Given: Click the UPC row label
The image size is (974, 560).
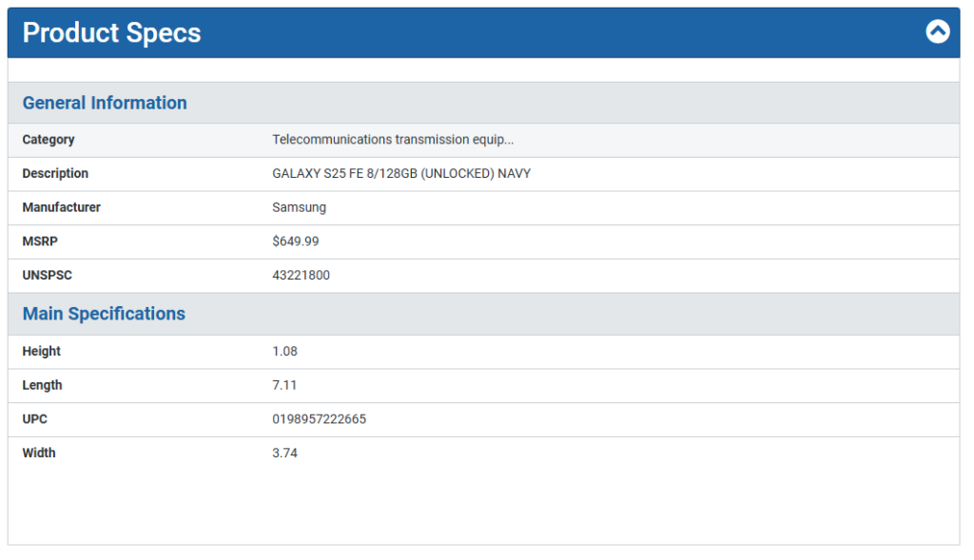Looking at the screenshot, I should point(34,419).
